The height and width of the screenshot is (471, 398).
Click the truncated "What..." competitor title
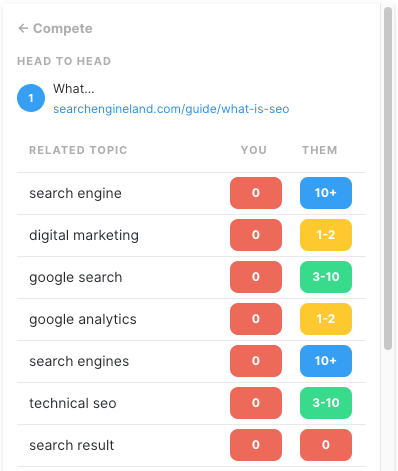tap(74, 89)
